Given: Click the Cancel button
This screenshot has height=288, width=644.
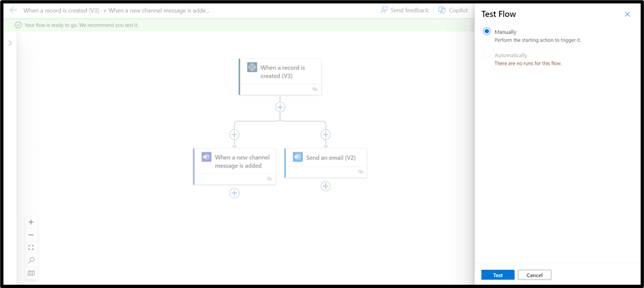Looking at the screenshot, I should pos(534,275).
